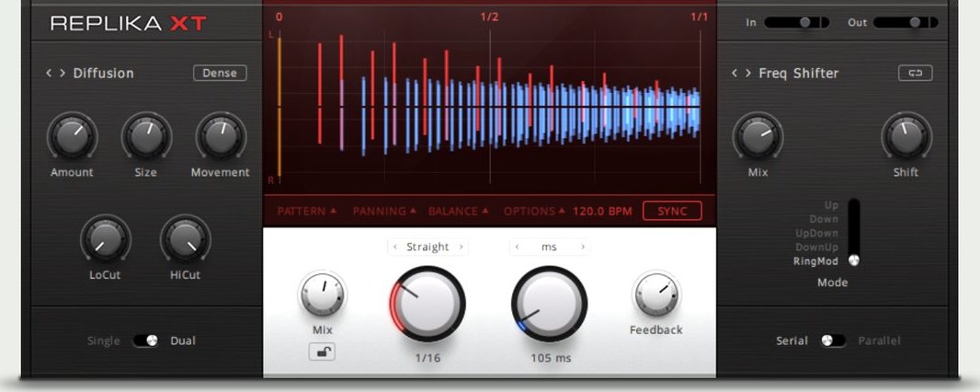Select previous effect arrow beside Freq Shifter
Viewport: 980px width, 392px height.
tap(735, 73)
